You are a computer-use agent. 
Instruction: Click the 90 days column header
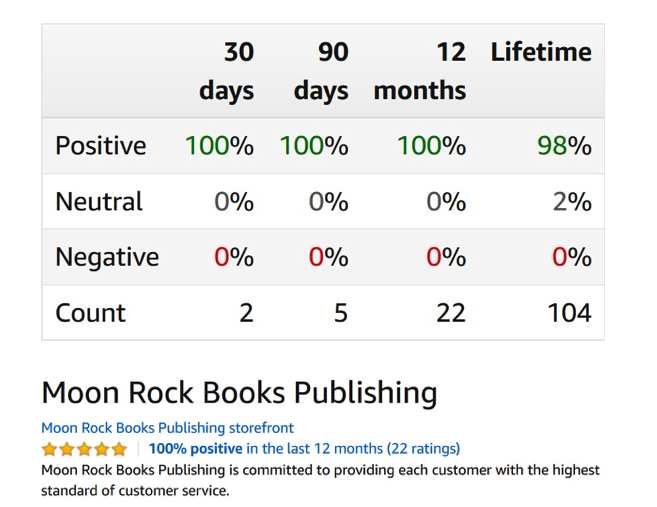pos(320,71)
